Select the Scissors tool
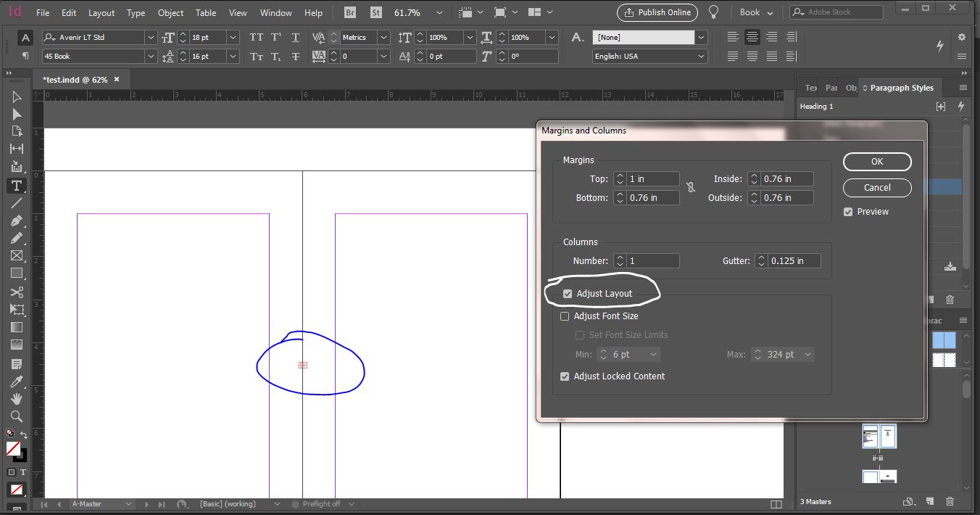This screenshot has height=515, width=980. 16,292
